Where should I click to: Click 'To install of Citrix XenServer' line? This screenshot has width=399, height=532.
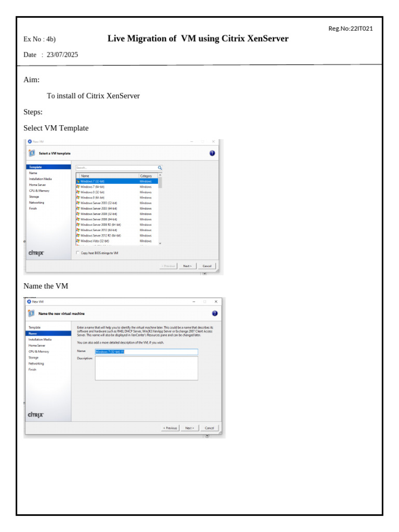(94, 96)
